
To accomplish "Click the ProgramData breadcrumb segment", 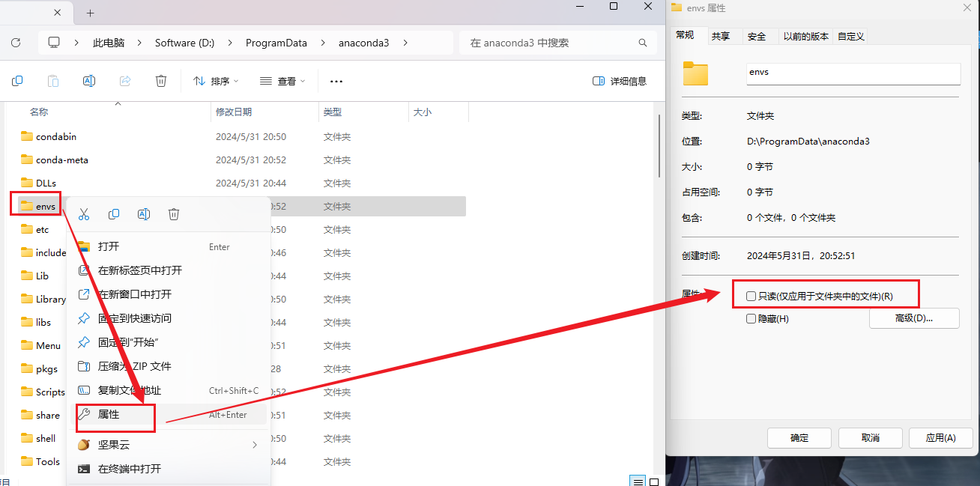I will (x=276, y=43).
